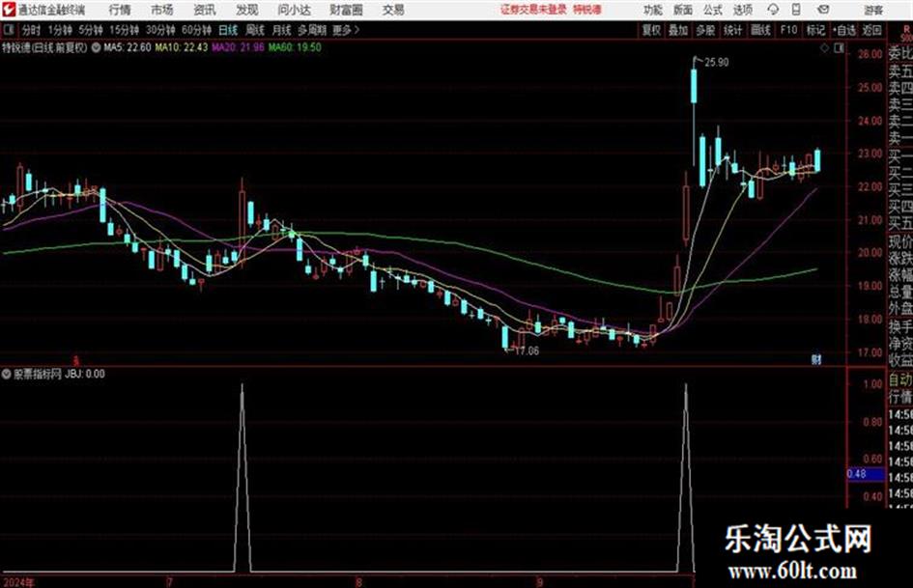Switch to 60分钟 period
The height and width of the screenshot is (588, 913).
(x=196, y=30)
